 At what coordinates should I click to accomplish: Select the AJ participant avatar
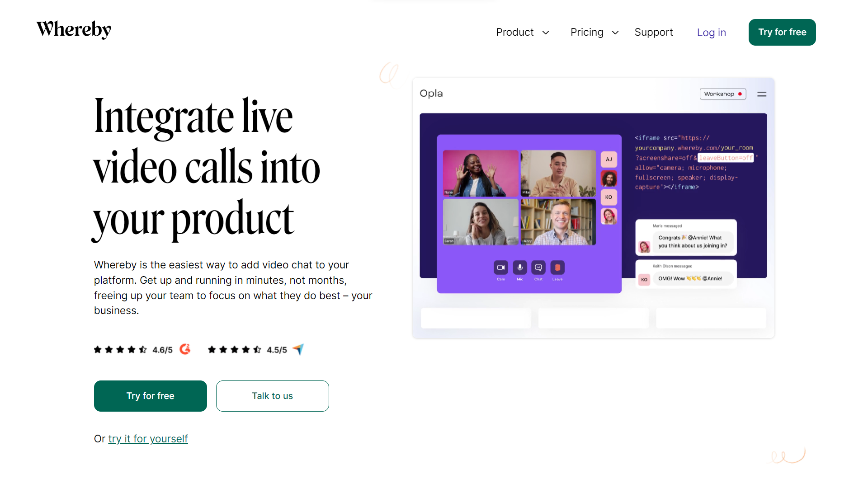coord(609,159)
